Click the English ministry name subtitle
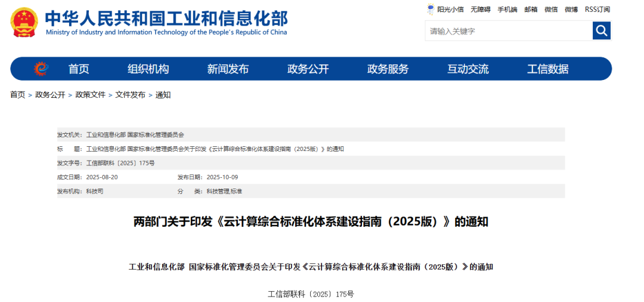The width and height of the screenshot is (644, 302). (x=166, y=32)
